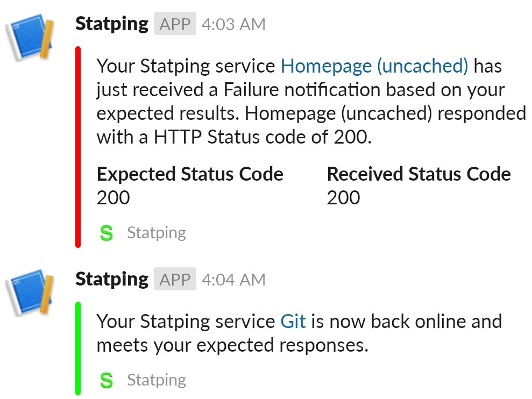Viewport: 532px width, 399px height.
Task: Click the APP badge on the 4:04 AM message
Action: tap(175, 279)
